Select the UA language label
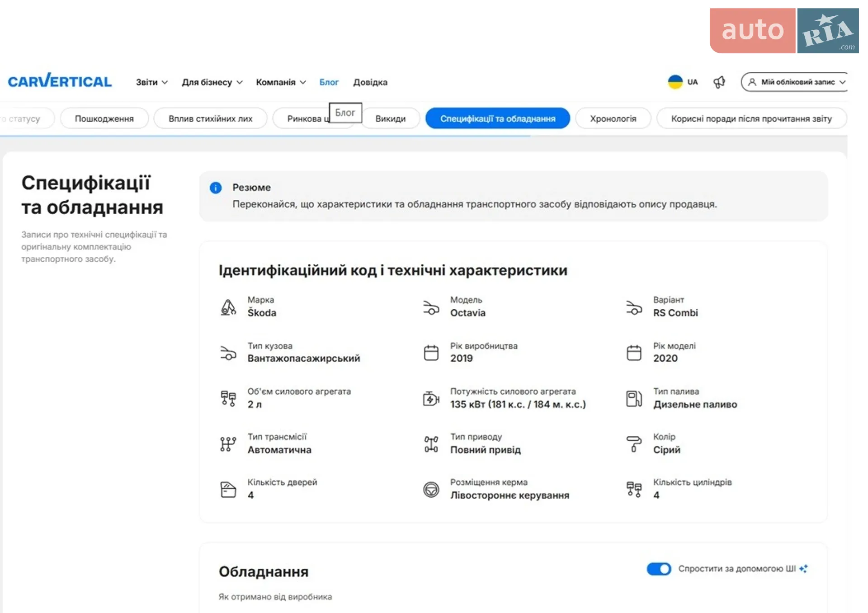868x613 pixels. pyautogui.click(x=693, y=82)
